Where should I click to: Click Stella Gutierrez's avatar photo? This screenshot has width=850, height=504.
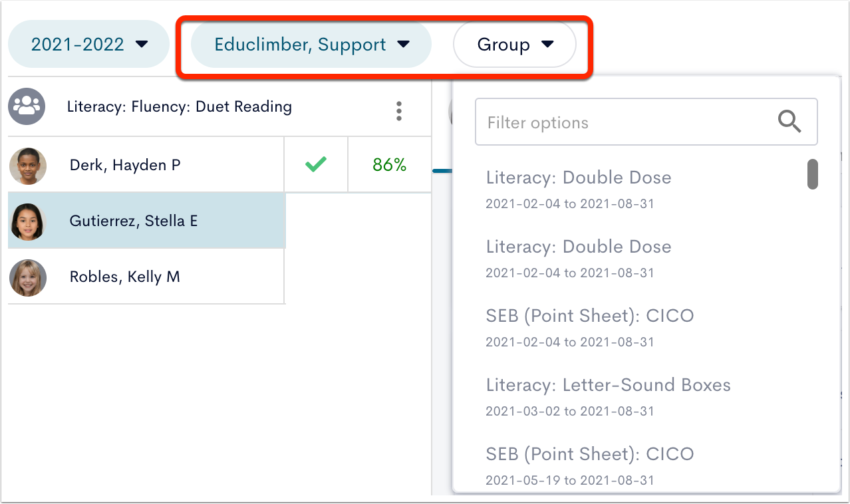coord(28,221)
